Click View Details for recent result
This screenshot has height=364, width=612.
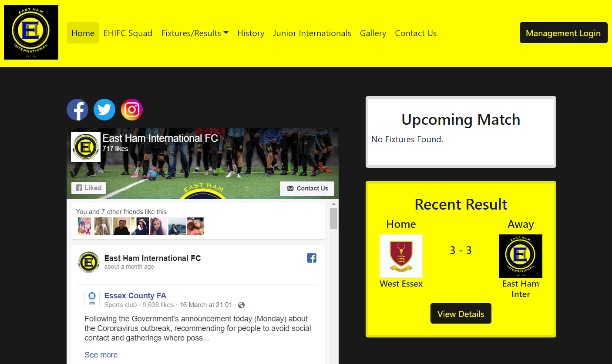pyautogui.click(x=461, y=314)
